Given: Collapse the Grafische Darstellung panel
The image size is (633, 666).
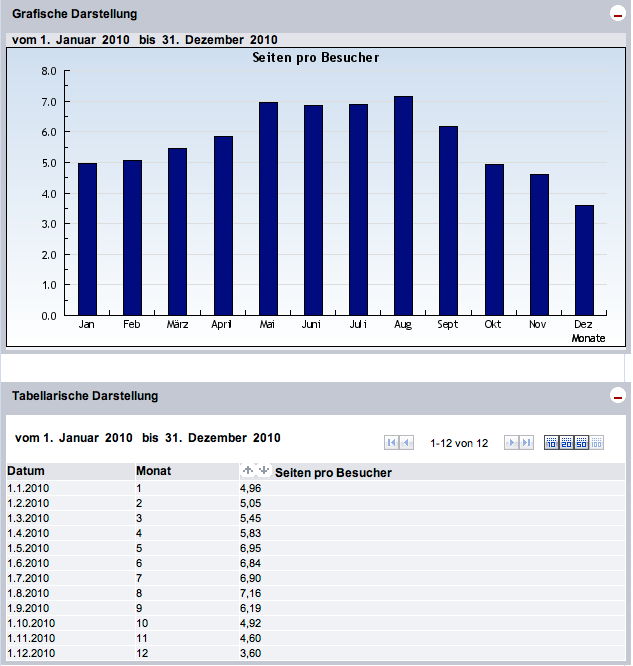Looking at the screenshot, I should tap(616, 14).
